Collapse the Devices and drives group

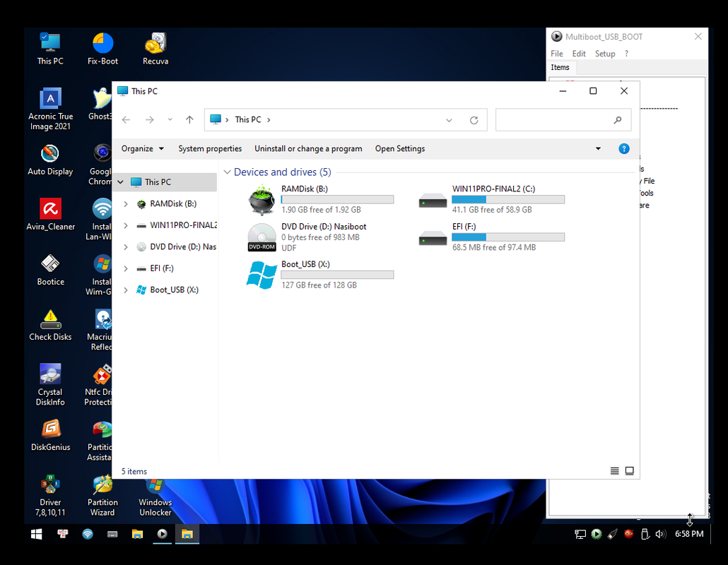(x=228, y=172)
